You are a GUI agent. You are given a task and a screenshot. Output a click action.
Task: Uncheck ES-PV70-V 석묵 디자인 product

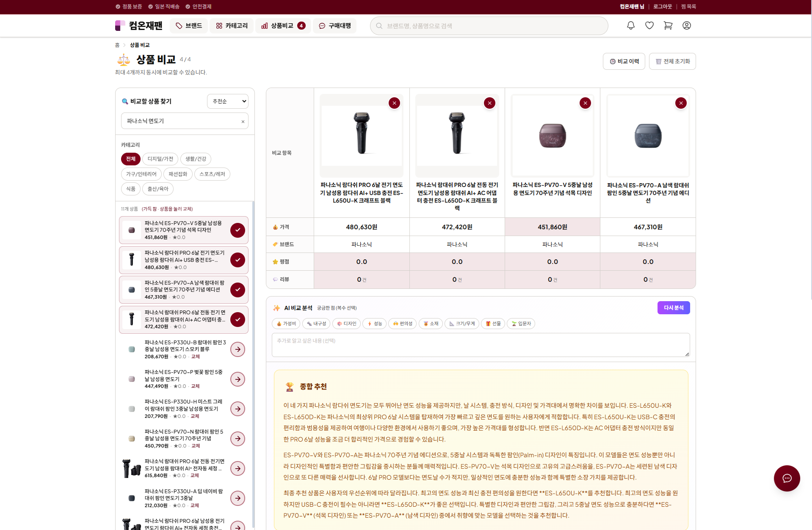tap(238, 231)
